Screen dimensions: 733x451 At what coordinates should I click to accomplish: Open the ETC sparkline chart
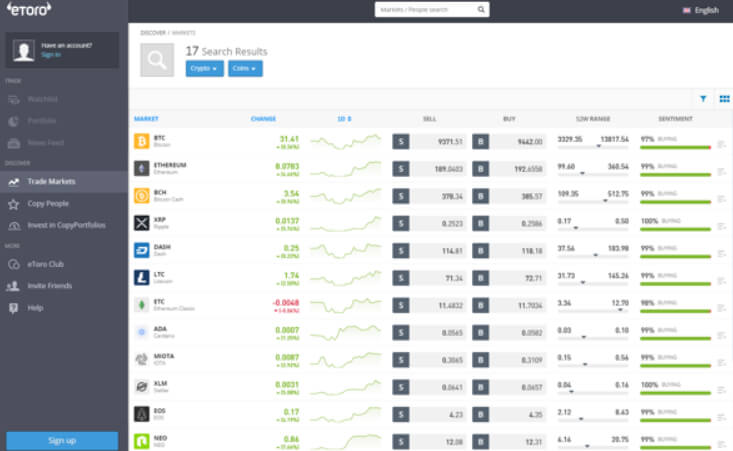pos(346,305)
